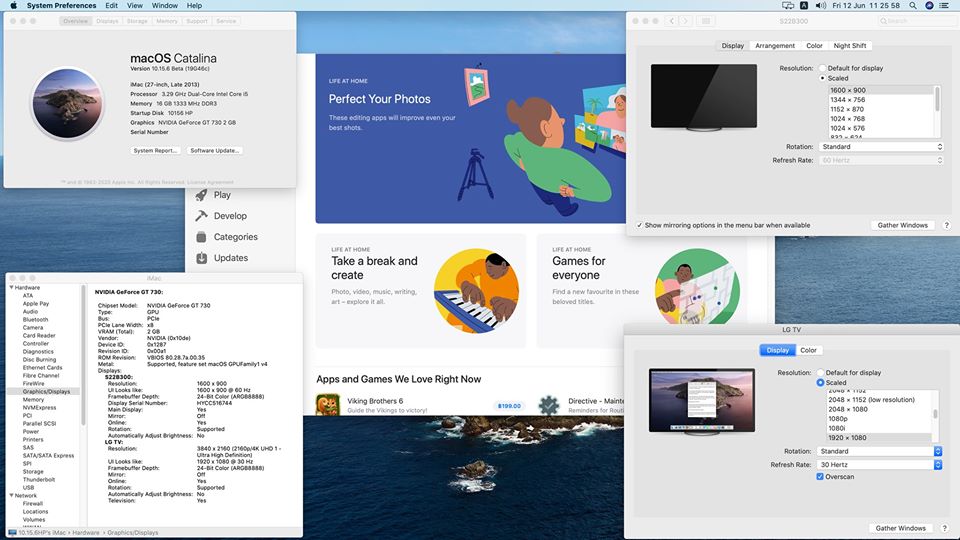This screenshot has width=960, height=540.
Task: Click the Play rocket icon in App Store
Action: [201, 195]
